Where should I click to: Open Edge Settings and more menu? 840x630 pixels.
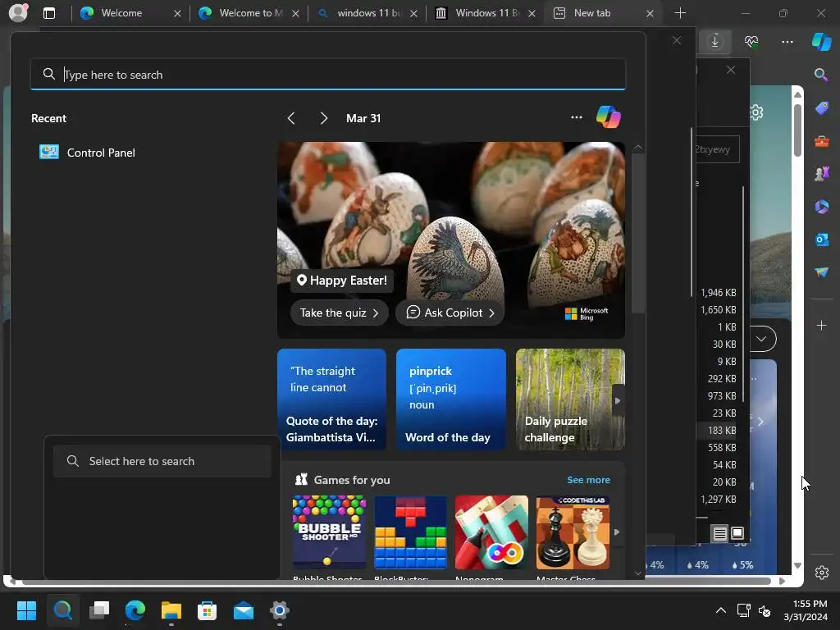pos(787,41)
